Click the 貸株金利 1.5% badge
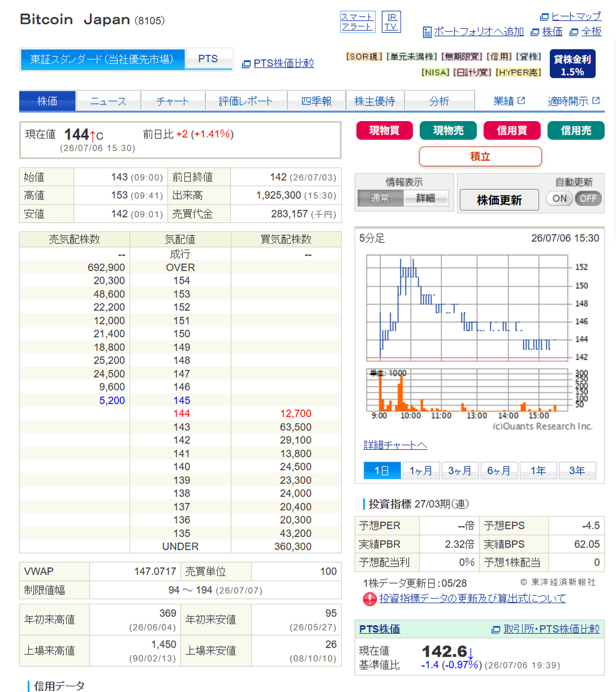 (x=572, y=65)
